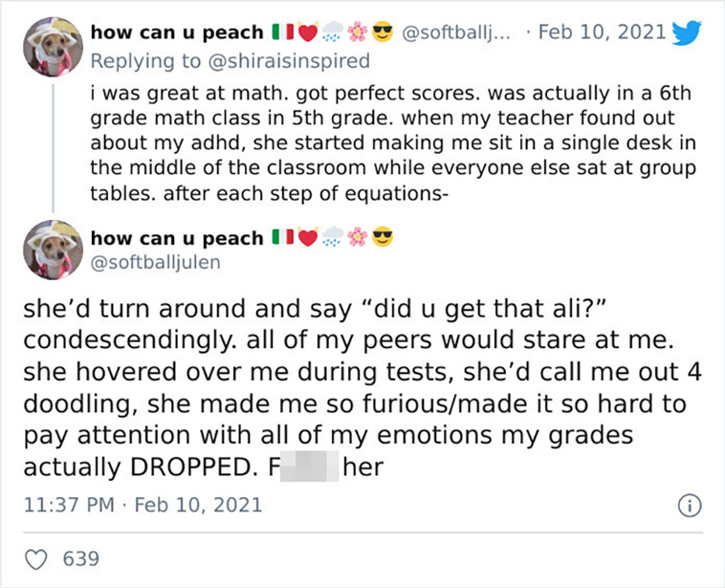Click the main tweet body text
This screenshot has height=588, width=725.
(x=362, y=388)
